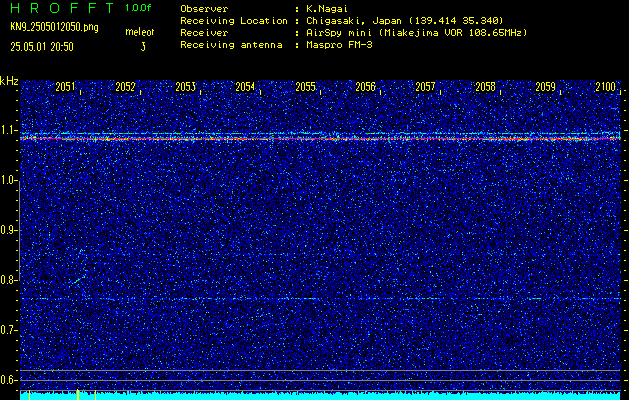This screenshot has width=629, height=400.
Task: Click the 1.1 kHz axis label
Action: click(x=8, y=130)
